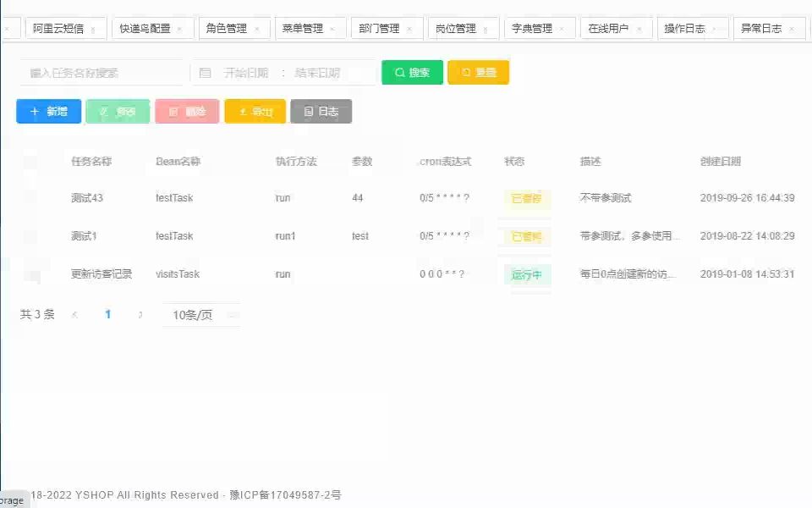Check the select-all checkbox in table header
This screenshot has height=508, width=812.
click(x=32, y=161)
